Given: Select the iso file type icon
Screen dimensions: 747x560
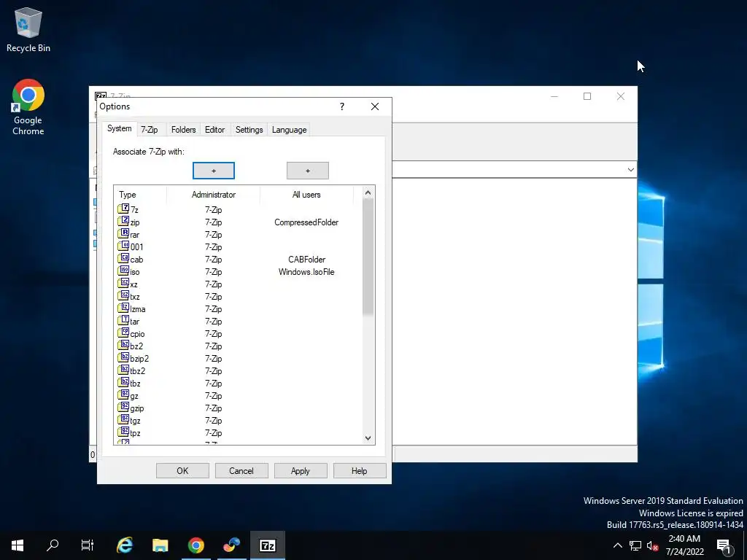Looking at the screenshot, I should (x=123, y=271).
